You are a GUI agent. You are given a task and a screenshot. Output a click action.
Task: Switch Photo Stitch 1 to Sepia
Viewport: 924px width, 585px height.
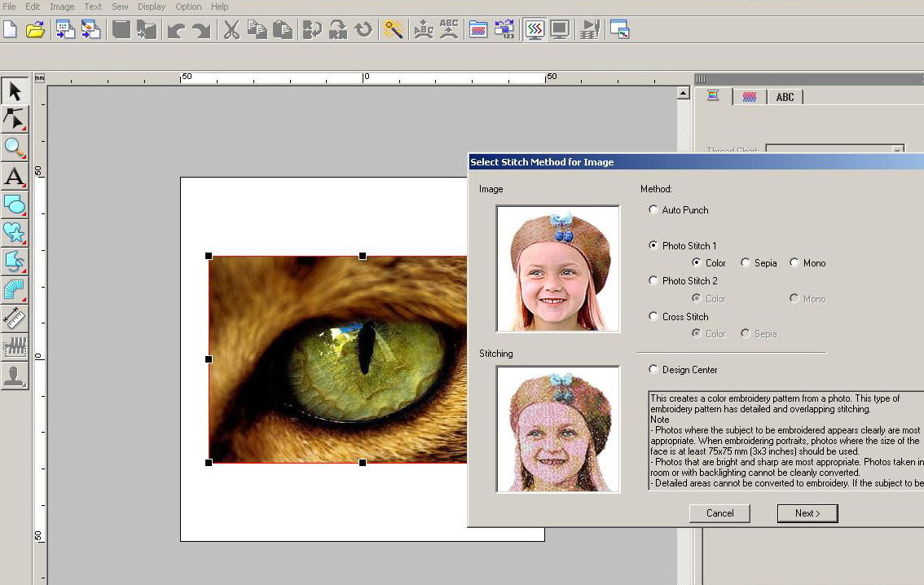746,262
